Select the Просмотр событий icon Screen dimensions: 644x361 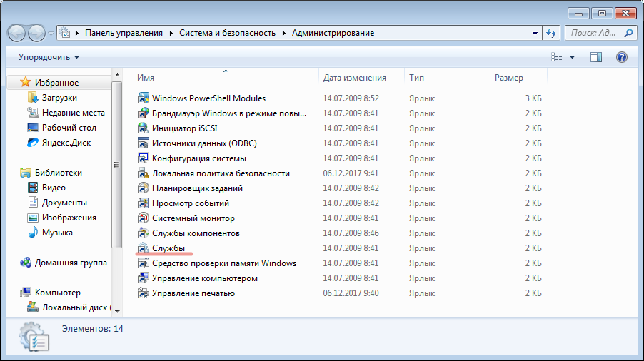[143, 203]
